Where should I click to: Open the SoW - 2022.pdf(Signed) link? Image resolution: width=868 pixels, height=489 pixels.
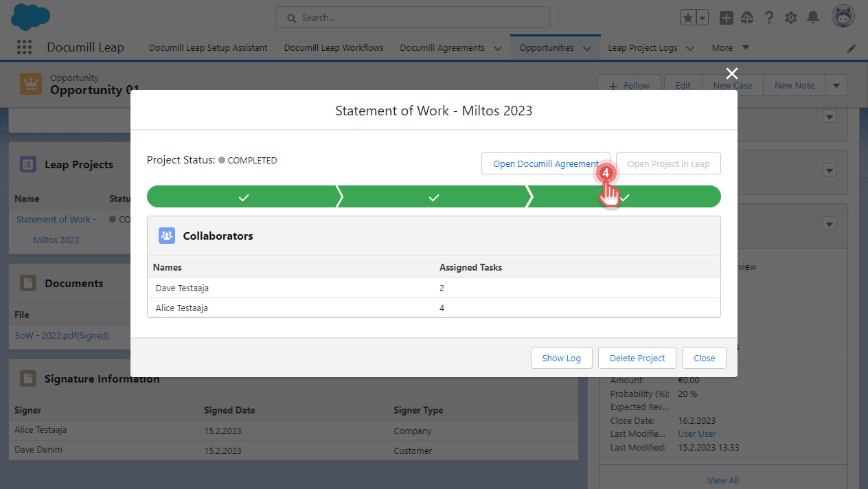(x=62, y=335)
